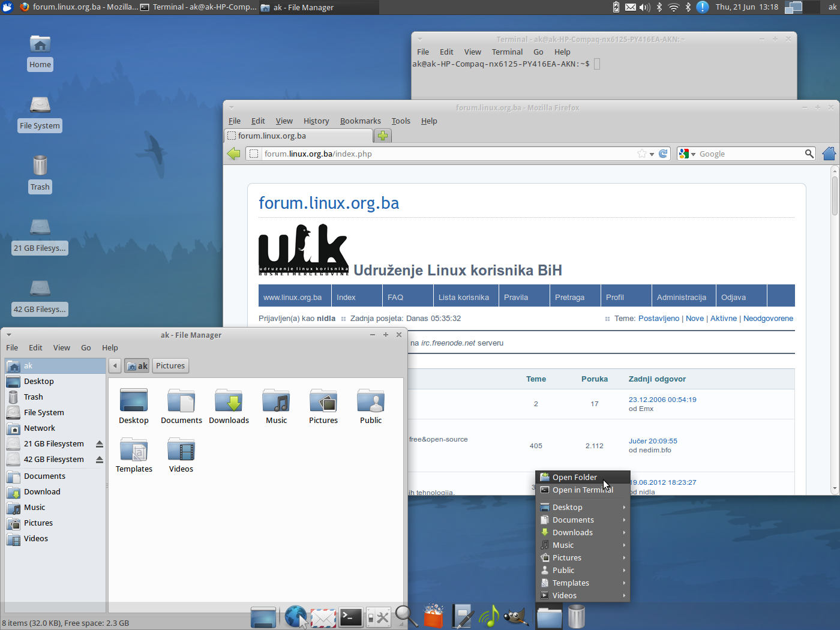This screenshot has width=840, height=630.
Task: Launch the music player dock icon
Action: pyautogui.click(x=490, y=616)
